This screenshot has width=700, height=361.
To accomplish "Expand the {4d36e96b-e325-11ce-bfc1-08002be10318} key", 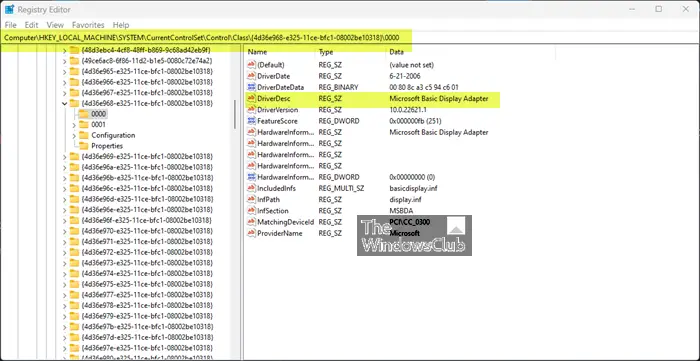I will click(64, 178).
